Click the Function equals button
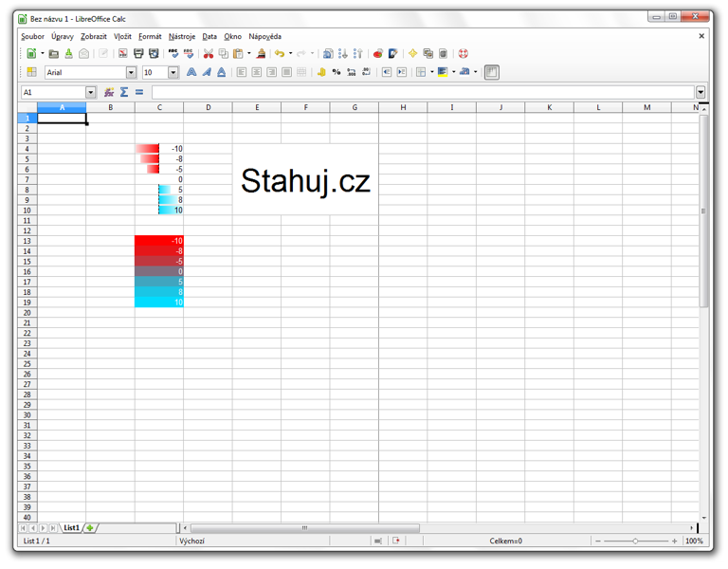This screenshot has height=569, width=728. (139, 92)
